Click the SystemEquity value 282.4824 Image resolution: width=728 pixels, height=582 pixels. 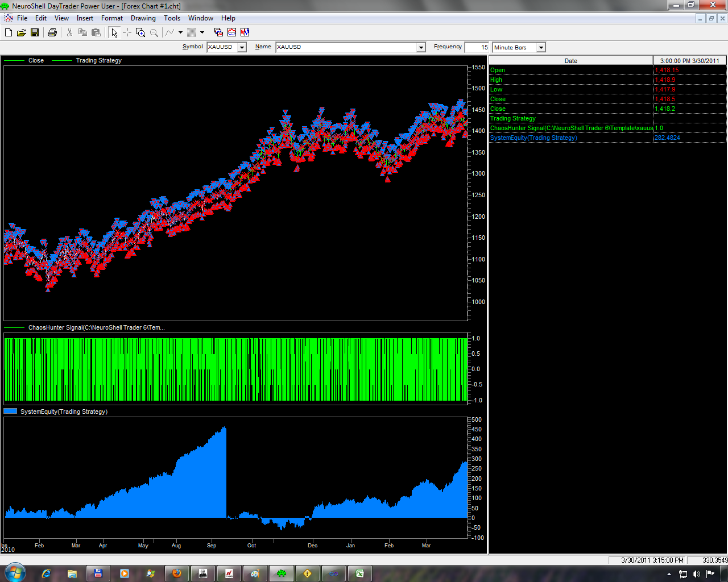pos(667,138)
